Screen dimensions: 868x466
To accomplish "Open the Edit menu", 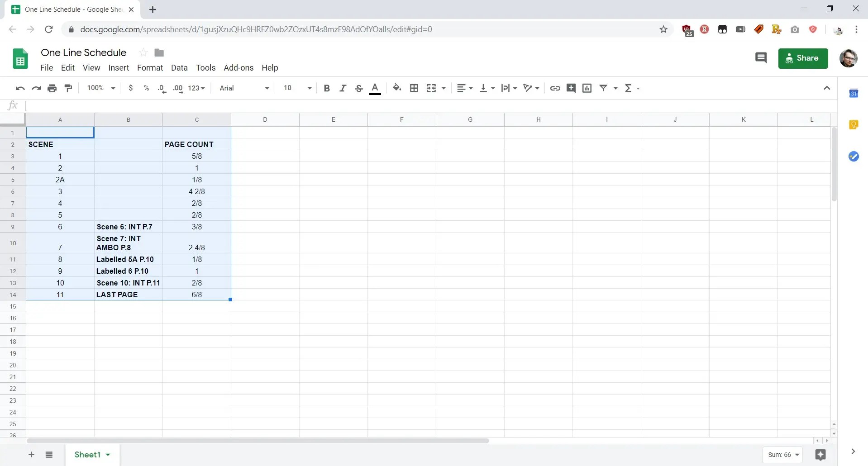I will (x=68, y=68).
